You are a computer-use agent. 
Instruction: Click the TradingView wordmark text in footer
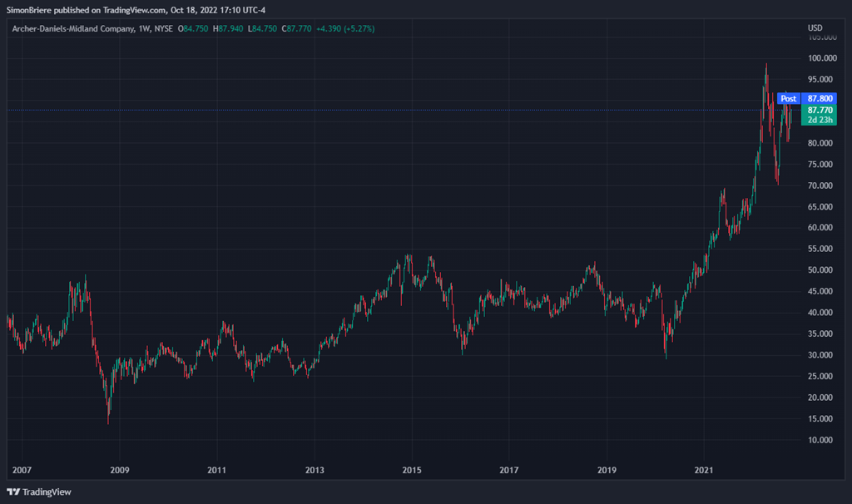[x=47, y=492]
